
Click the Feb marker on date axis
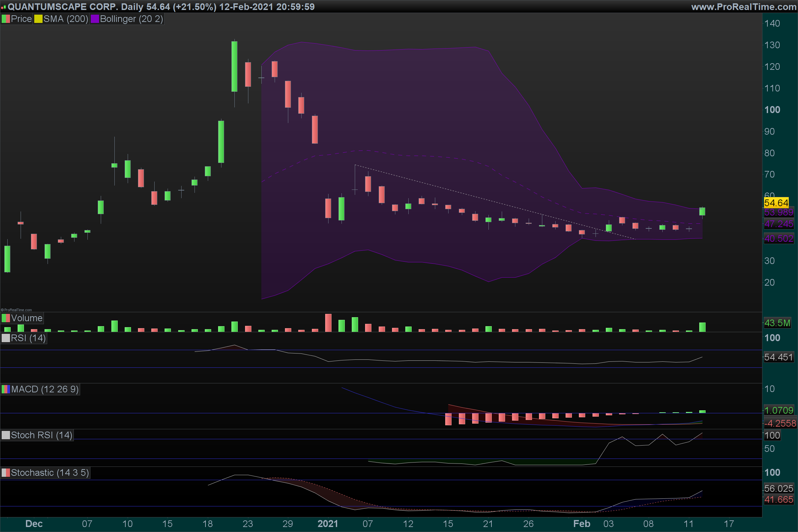point(582,524)
